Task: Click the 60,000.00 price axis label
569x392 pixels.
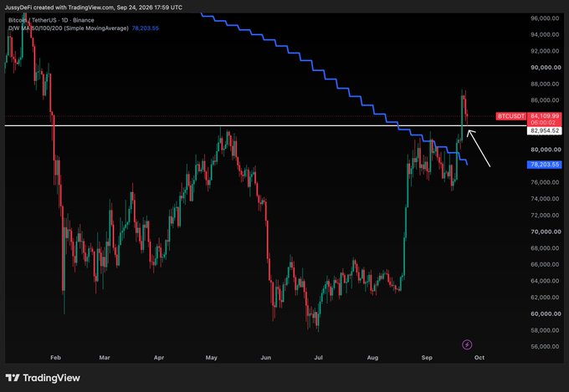Action: coord(546,313)
